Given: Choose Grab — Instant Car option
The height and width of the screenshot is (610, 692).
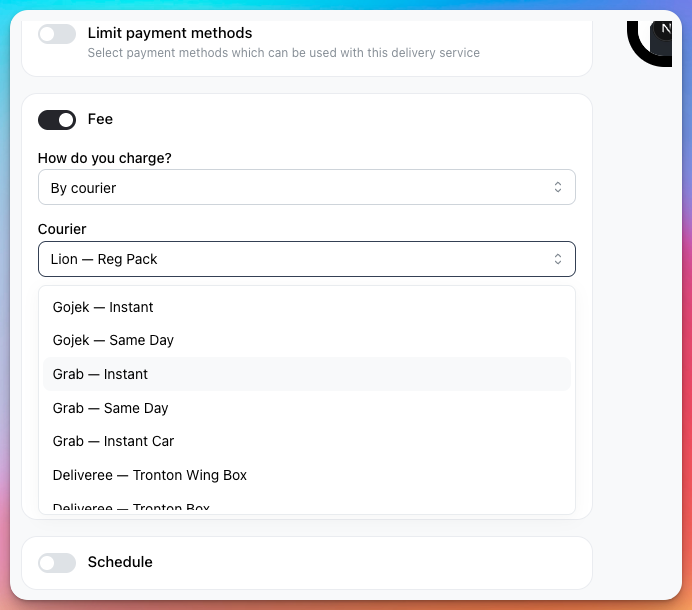Looking at the screenshot, I should (307, 441).
